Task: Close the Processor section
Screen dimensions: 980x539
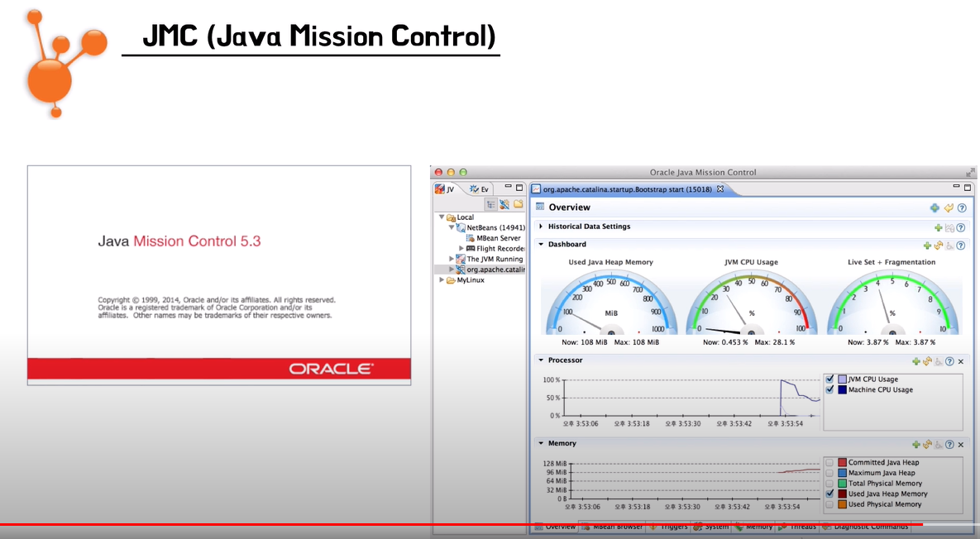Action: pyautogui.click(x=961, y=361)
